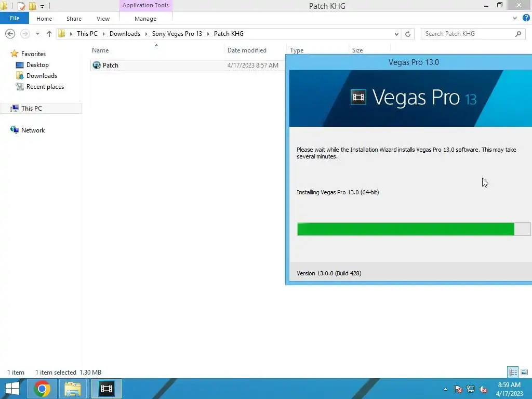
Task: Switch to the Home ribbon tab
Action: [x=44, y=19]
